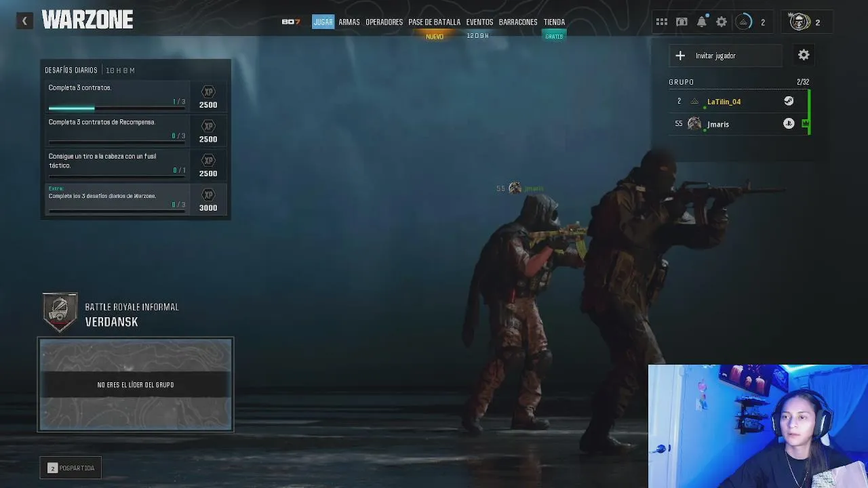This screenshot has width=868, height=488.
Task: Click the NUEVO tag under Pase de Batalla
Action: [435, 37]
